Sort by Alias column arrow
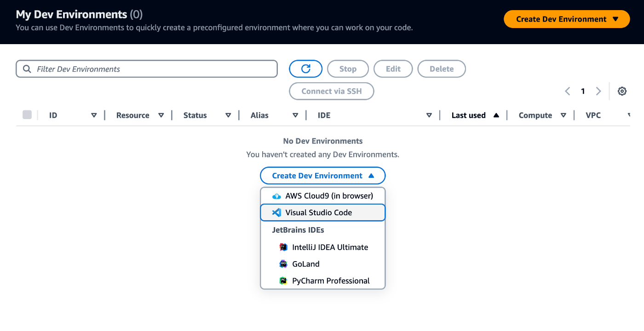The width and height of the screenshot is (644, 331). [295, 115]
